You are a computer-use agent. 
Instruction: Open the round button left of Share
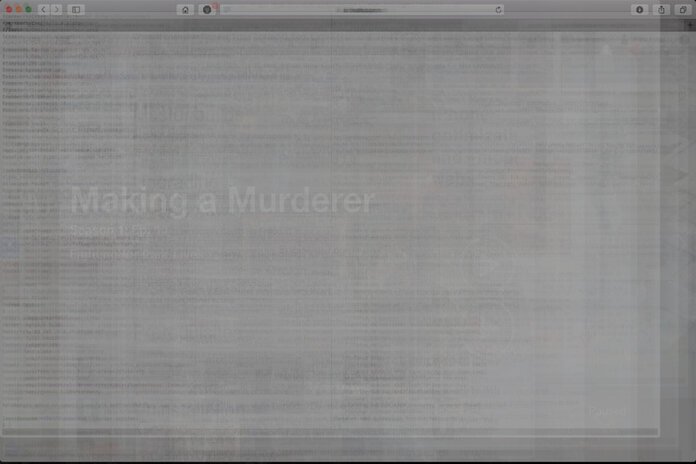click(x=640, y=10)
